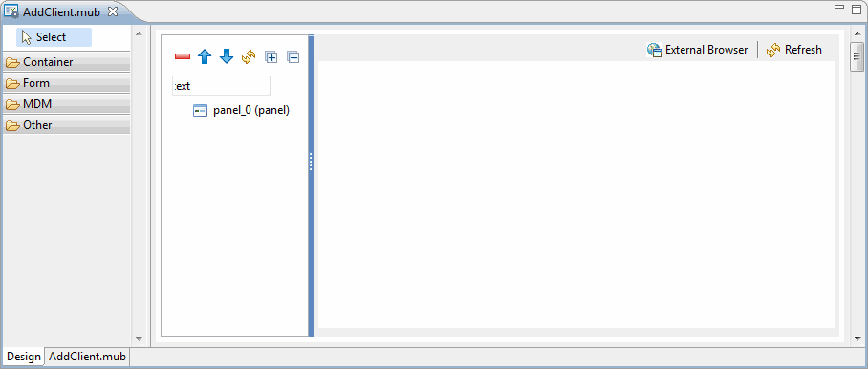Click the External Browser globe icon

(654, 50)
